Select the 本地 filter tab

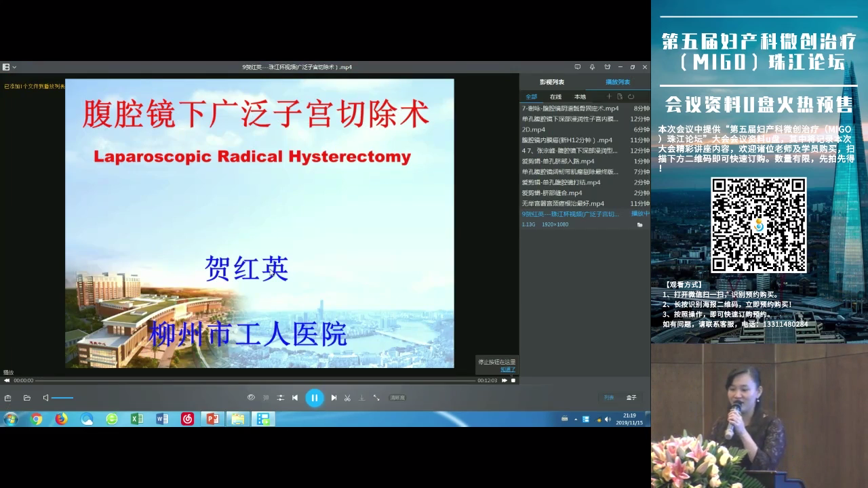coord(580,97)
